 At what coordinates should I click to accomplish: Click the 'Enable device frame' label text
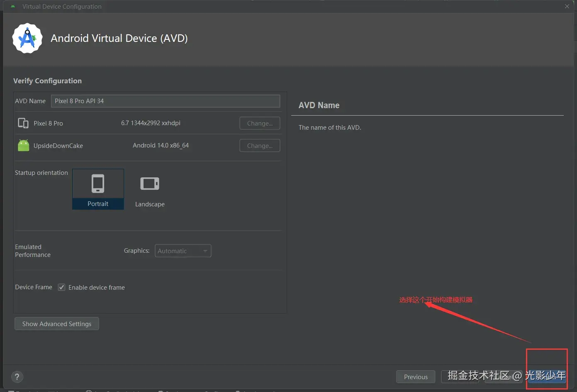(97, 288)
